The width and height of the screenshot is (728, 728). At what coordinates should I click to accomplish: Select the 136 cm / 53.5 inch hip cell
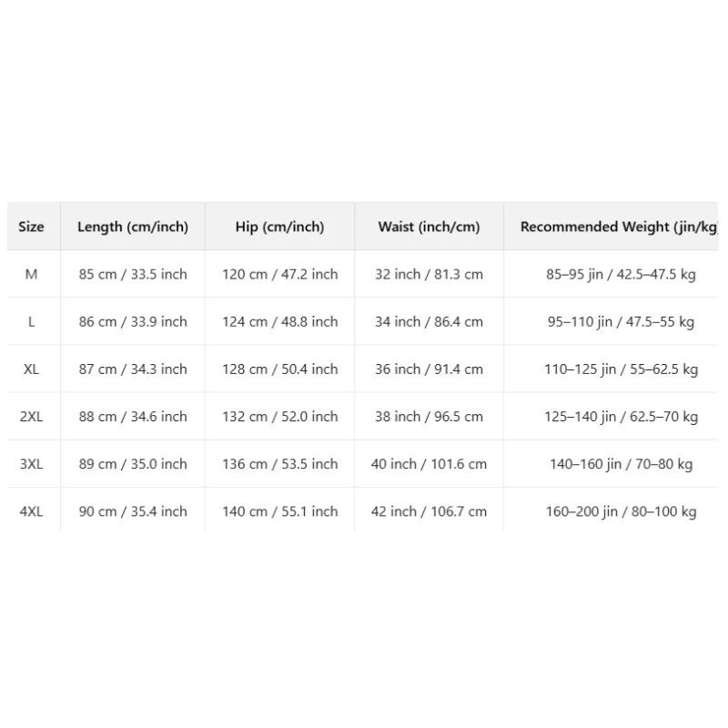pyautogui.click(x=280, y=464)
